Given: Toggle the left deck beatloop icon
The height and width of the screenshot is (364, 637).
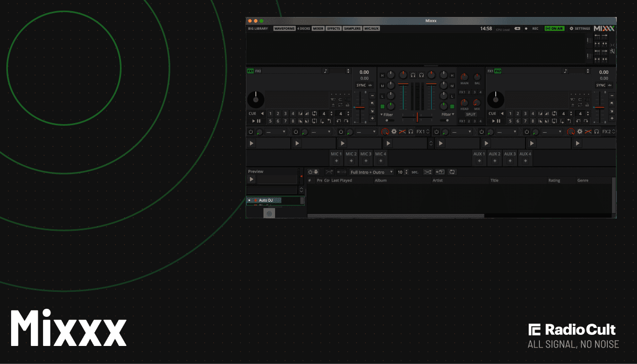Looking at the screenshot, I should tap(315, 113).
